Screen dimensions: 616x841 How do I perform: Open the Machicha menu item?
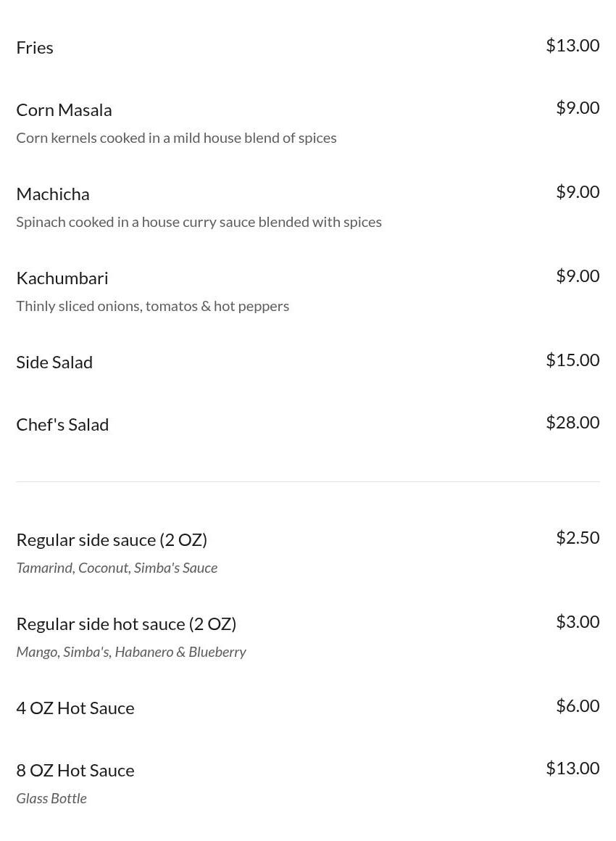53,194
